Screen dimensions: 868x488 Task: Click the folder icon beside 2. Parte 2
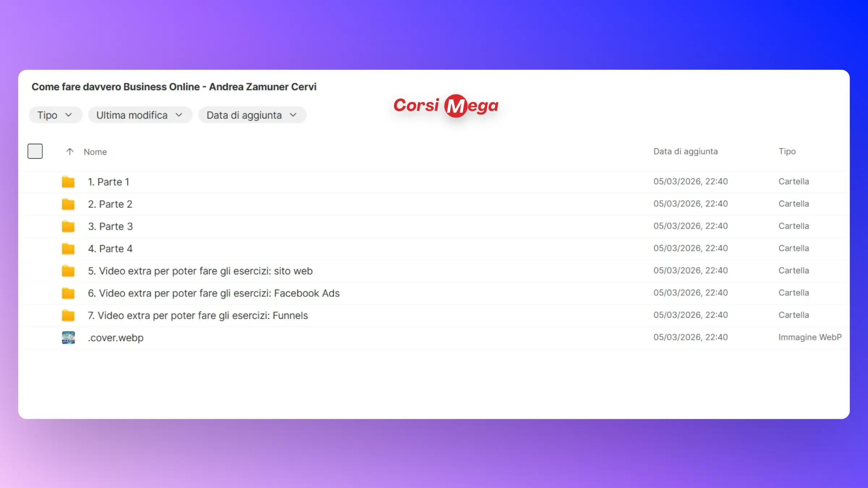(x=68, y=204)
